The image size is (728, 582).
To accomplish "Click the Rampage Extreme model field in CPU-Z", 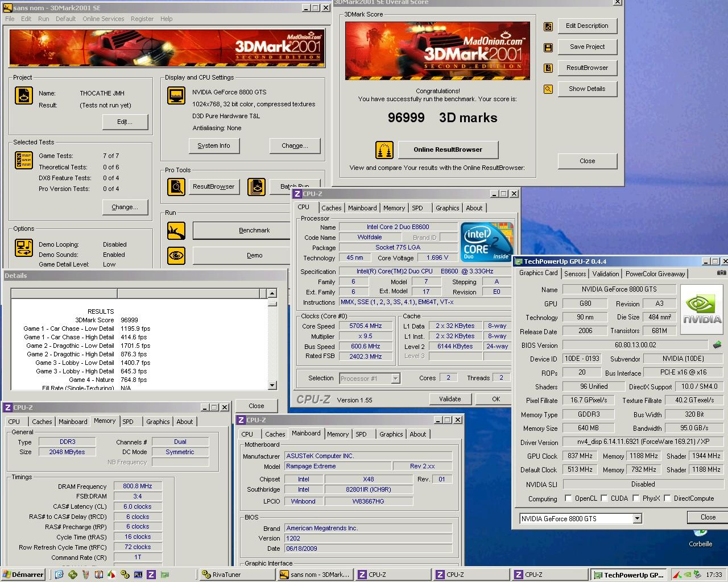I will [338, 466].
